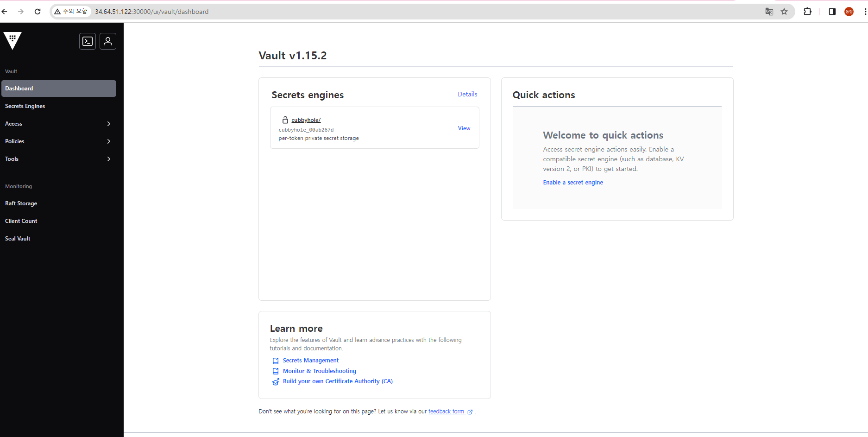The image size is (868, 437).
Task: Click cubbyhole_00ab267d accessor text
Action: [x=306, y=130]
